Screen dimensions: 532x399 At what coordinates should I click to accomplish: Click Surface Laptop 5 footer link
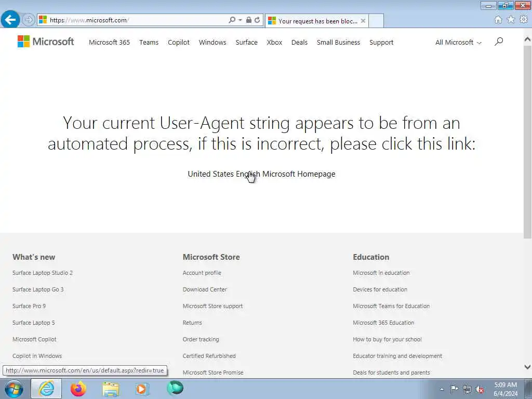(34, 323)
